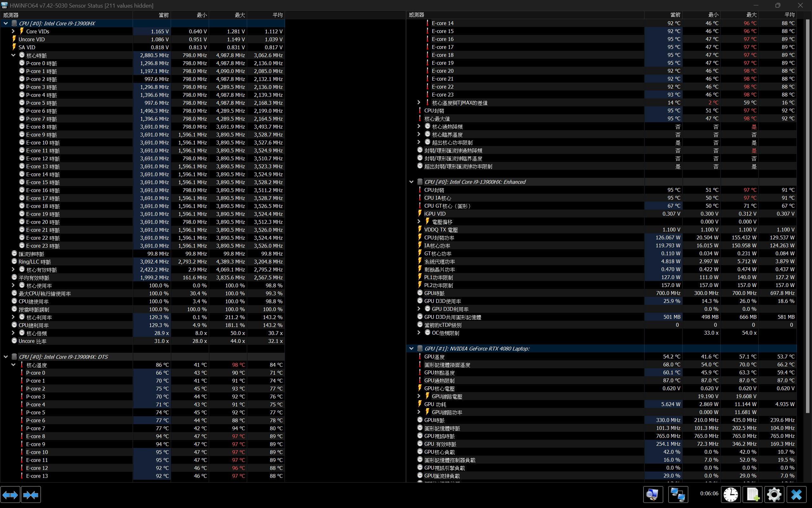Select the 按需時脈調制 row
The height and width of the screenshot is (508, 812).
pyautogui.click(x=143, y=309)
